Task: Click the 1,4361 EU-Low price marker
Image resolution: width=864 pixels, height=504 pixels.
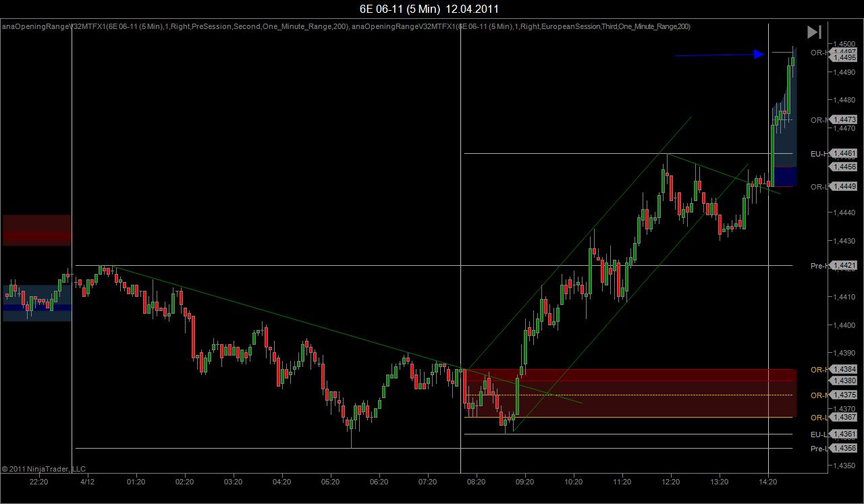Action: (x=844, y=435)
